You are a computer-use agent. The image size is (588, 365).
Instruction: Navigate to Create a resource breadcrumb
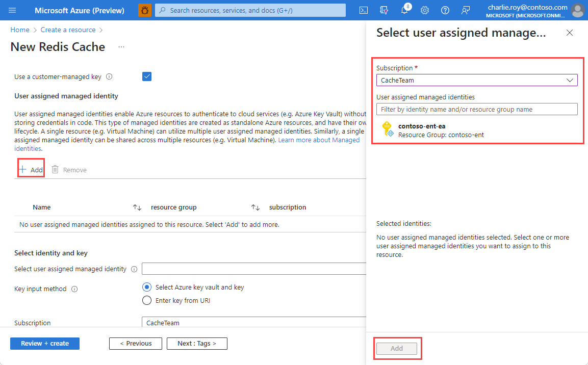[x=68, y=30]
